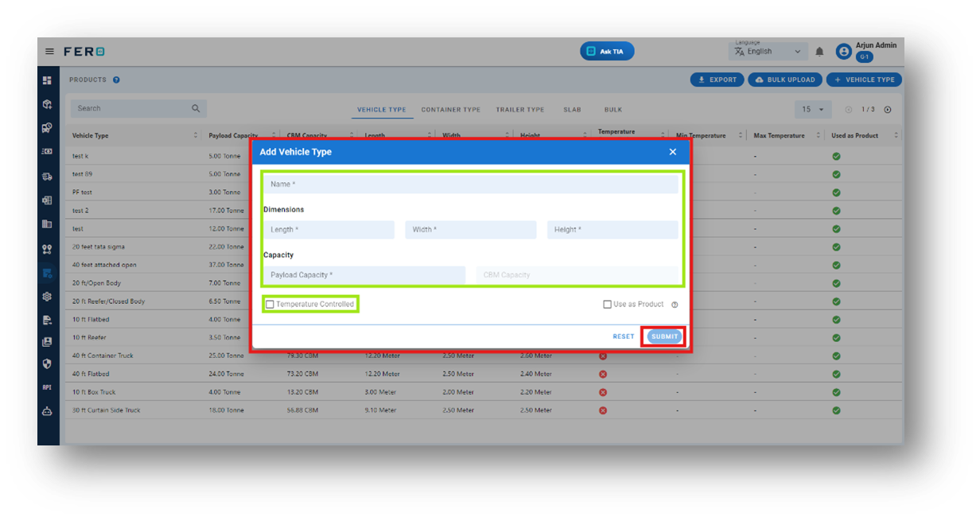Click the Export button

click(x=717, y=80)
